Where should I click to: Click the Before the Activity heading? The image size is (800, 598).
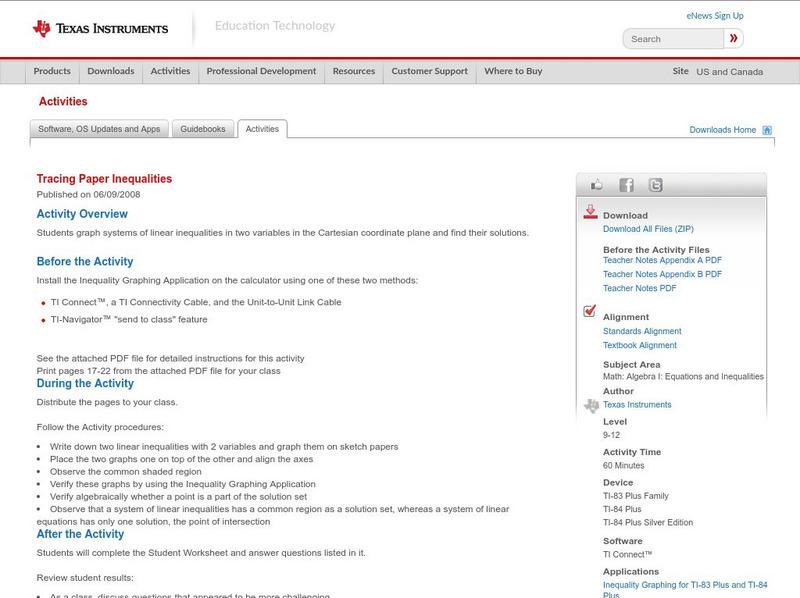85,261
